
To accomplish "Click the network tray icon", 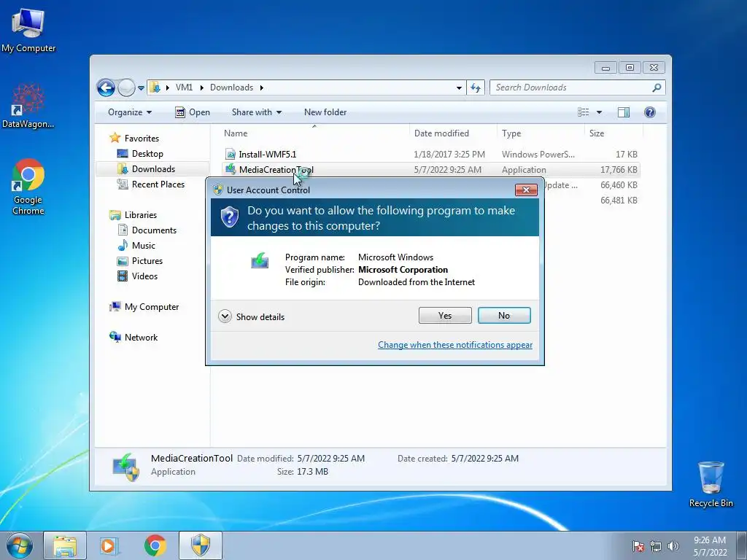I will click(656, 546).
